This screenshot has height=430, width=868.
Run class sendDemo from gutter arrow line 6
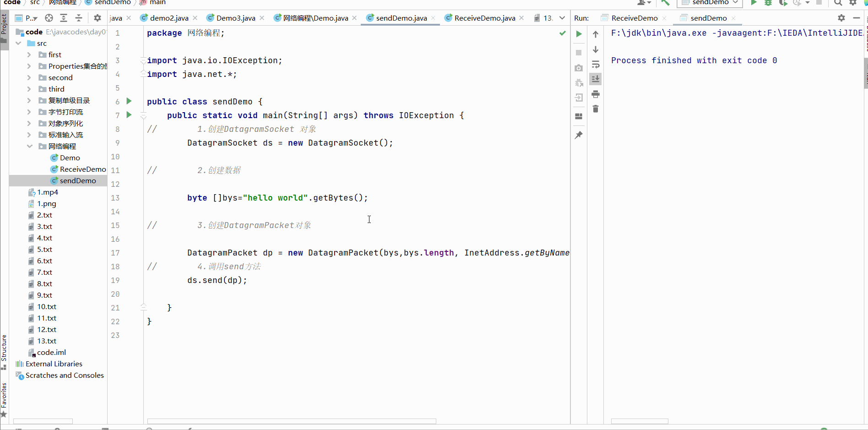click(129, 101)
